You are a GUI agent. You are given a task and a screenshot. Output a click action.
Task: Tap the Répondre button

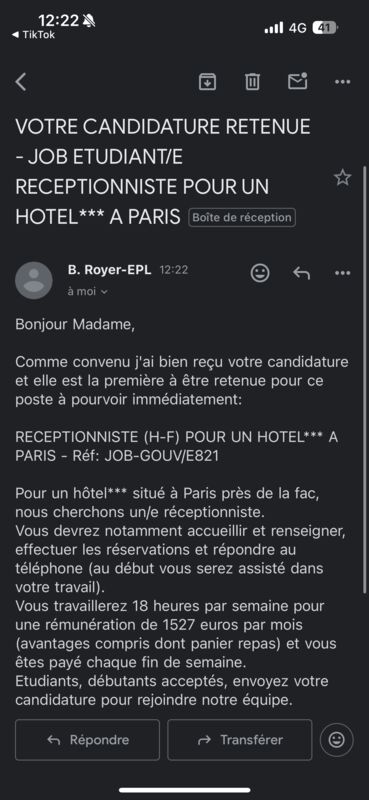tap(87, 740)
